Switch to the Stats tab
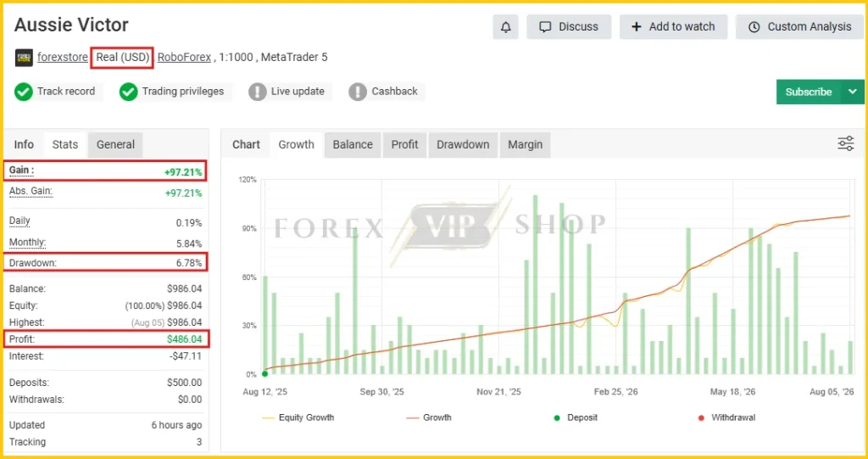The image size is (868, 459). [x=64, y=145]
